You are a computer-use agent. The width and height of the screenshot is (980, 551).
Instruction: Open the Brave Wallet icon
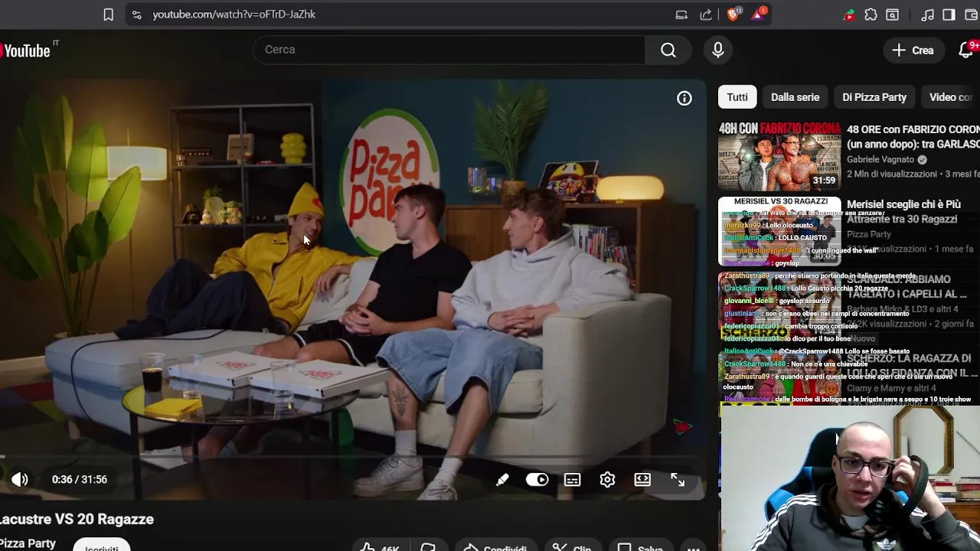click(x=971, y=15)
